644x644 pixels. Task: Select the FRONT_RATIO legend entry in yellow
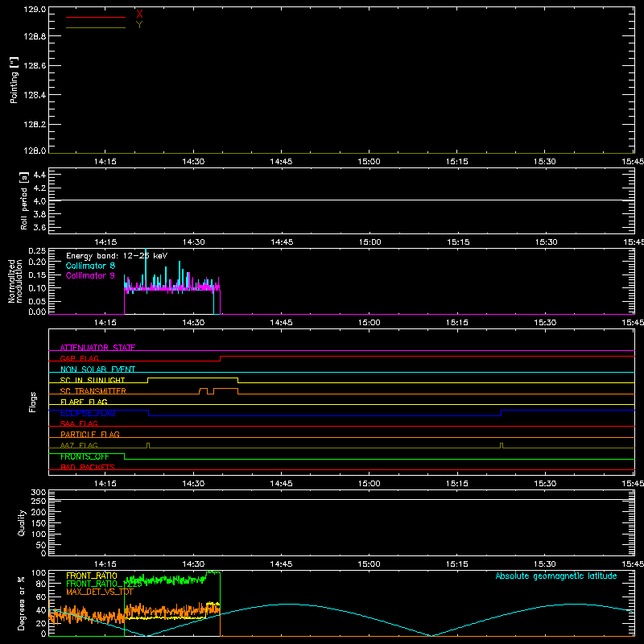click(92, 576)
